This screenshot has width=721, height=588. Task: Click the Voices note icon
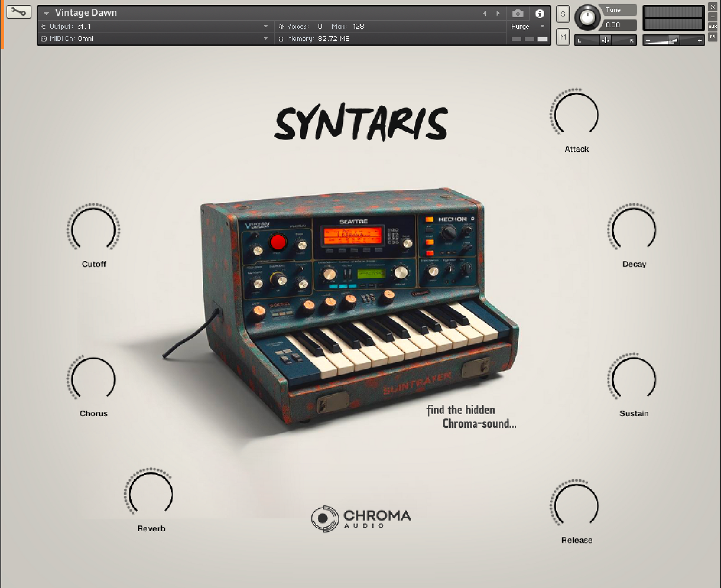pos(281,26)
